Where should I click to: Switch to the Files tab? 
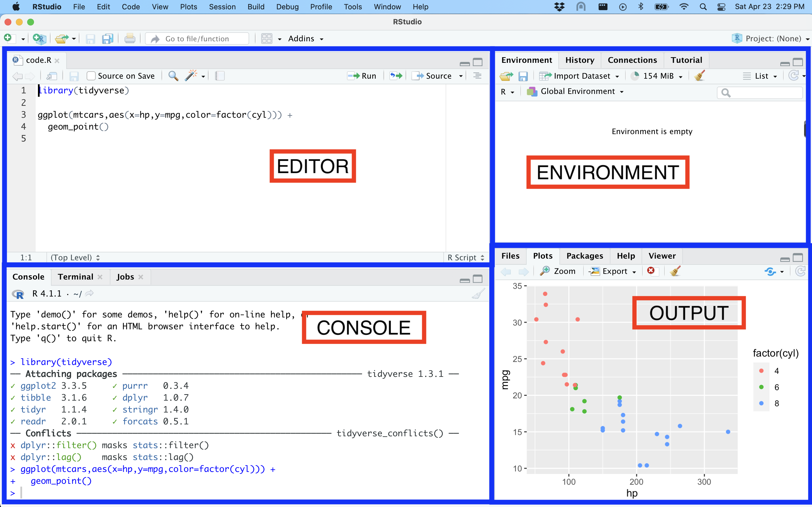tap(510, 256)
